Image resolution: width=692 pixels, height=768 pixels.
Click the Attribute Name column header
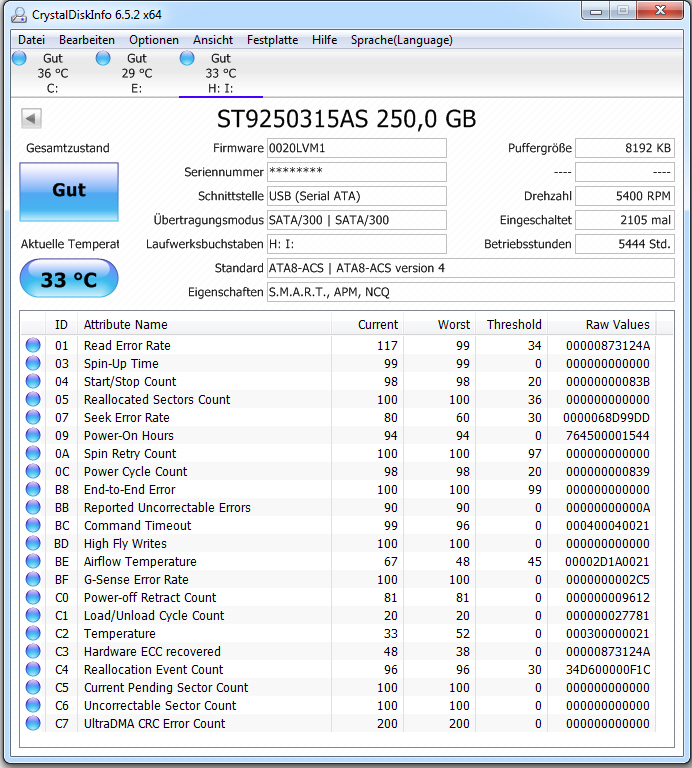tap(204, 324)
